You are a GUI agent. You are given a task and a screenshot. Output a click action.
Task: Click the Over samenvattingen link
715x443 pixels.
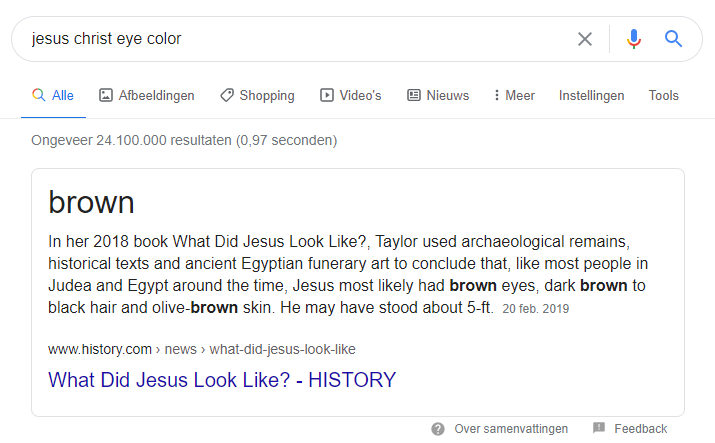pyautogui.click(x=511, y=429)
